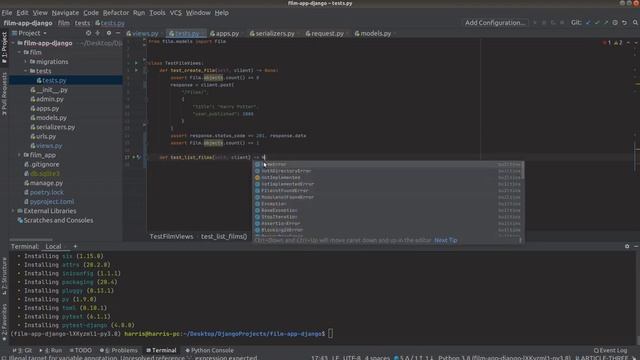Click the Search Everywhere magnifier icon

pyautogui.click(x=636, y=22)
